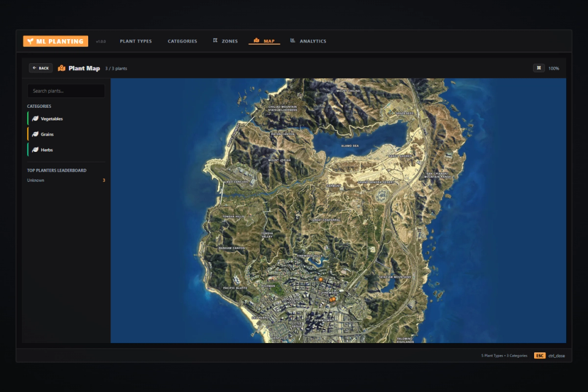Click the 3 / 3 plants counter
This screenshot has width=588, height=392.
116,68
